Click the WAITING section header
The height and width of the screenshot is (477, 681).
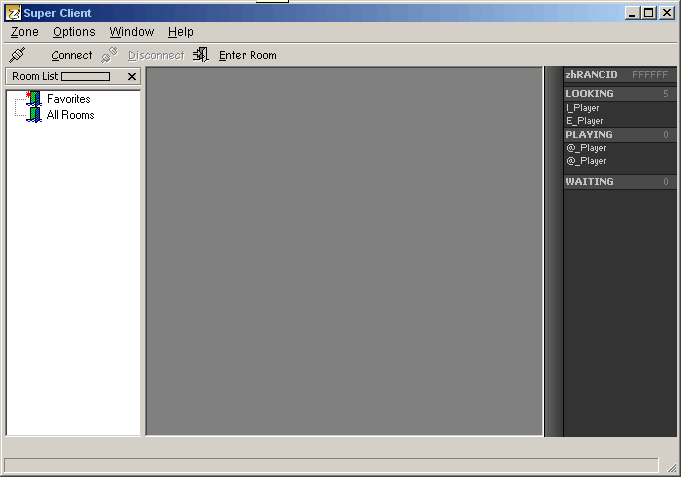(x=620, y=182)
